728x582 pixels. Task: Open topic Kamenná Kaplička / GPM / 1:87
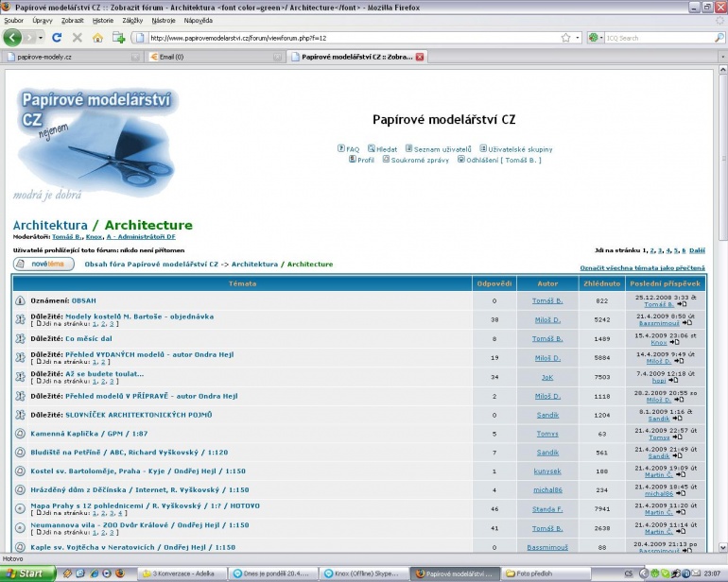(x=89, y=434)
